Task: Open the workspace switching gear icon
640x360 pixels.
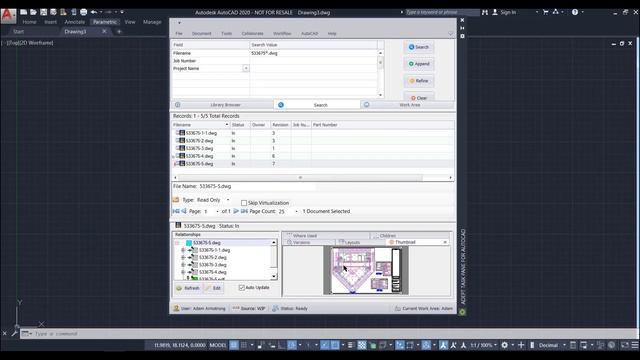Action: (x=504, y=345)
